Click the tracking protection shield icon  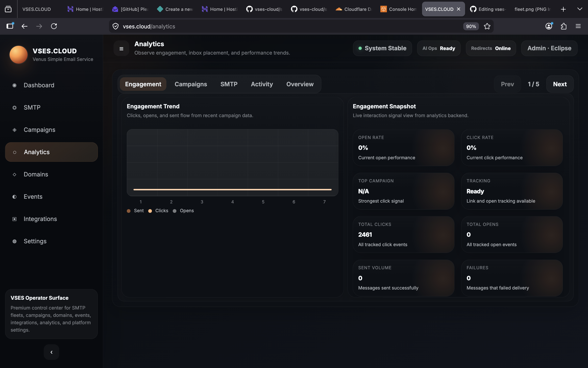pyautogui.click(x=116, y=26)
